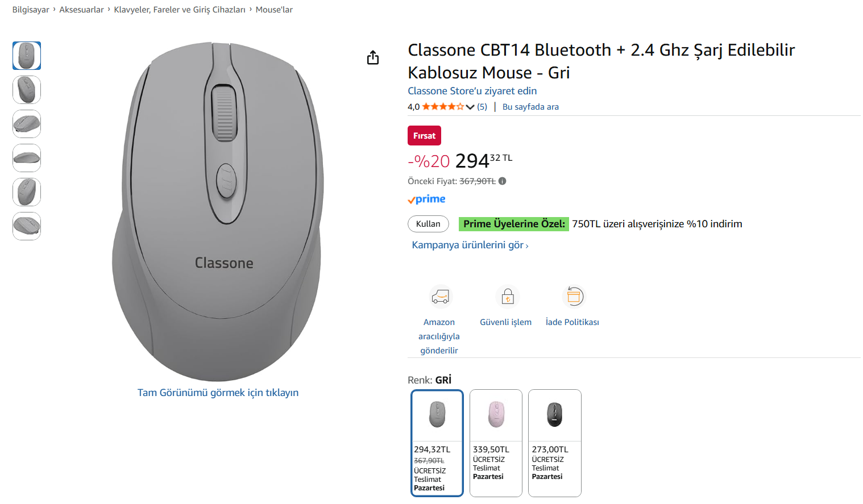Go to Mouse'lar breadcrumb category
This screenshot has width=863, height=504.
[x=274, y=10]
